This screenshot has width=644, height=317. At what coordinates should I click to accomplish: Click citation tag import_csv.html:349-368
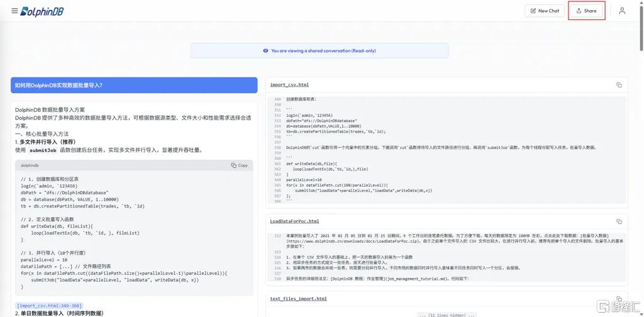point(50,306)
